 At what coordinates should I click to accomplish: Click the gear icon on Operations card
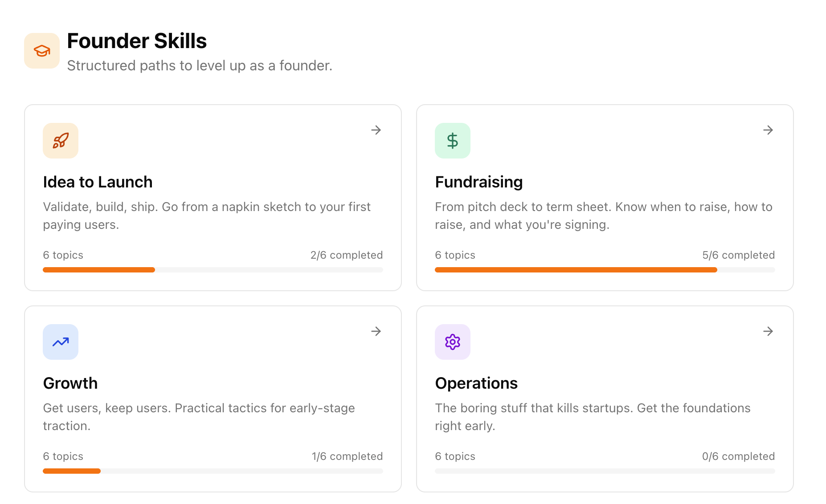[x=452, y=342]
